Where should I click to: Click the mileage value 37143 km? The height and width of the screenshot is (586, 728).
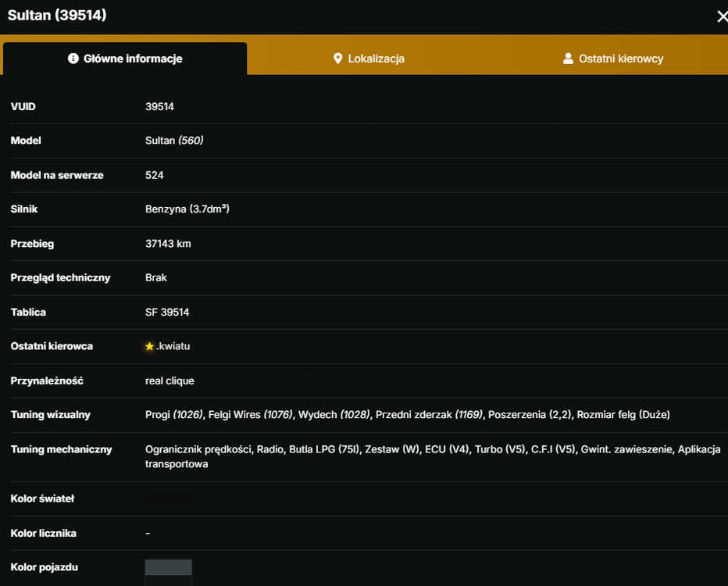pos(168,244)
